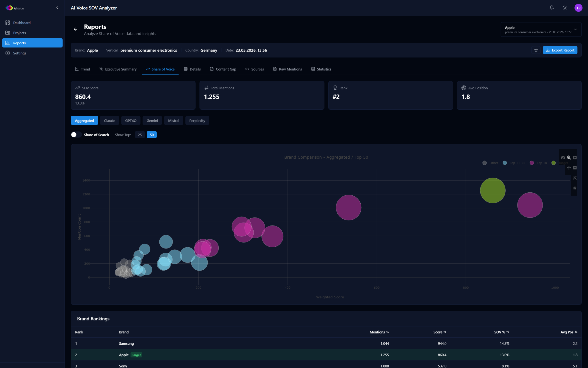This screenshot has height=368, width=588.
Task: Click the chart zoom-in plus icon
Action: (575, 157)
